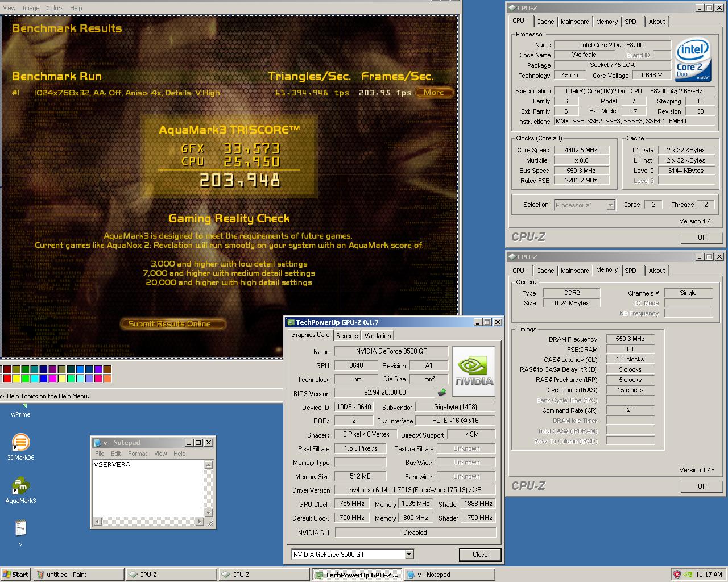Open Mainboard tab in CPU-Z processor window
Viewport: 728px width, 582px height.
click(575, 22)
